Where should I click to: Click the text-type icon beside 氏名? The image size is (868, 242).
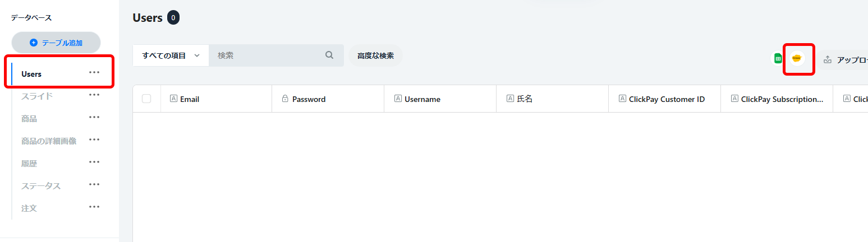[x=510, y=99]
